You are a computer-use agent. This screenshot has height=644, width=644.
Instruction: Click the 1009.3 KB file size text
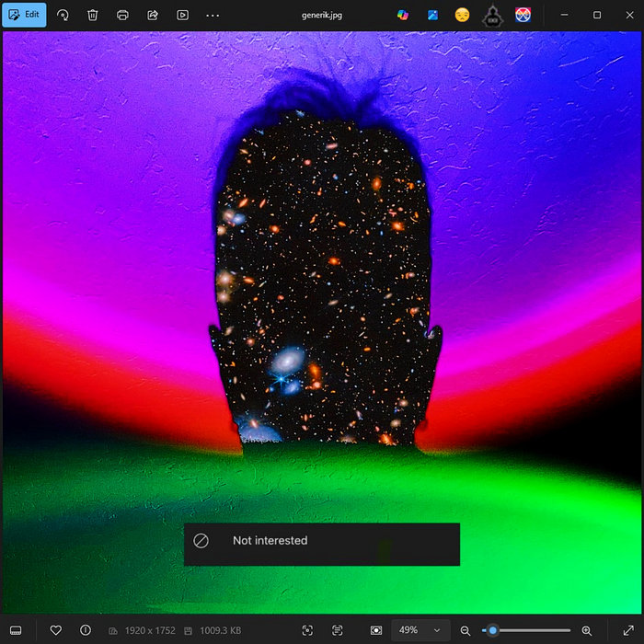coord(221,630)
